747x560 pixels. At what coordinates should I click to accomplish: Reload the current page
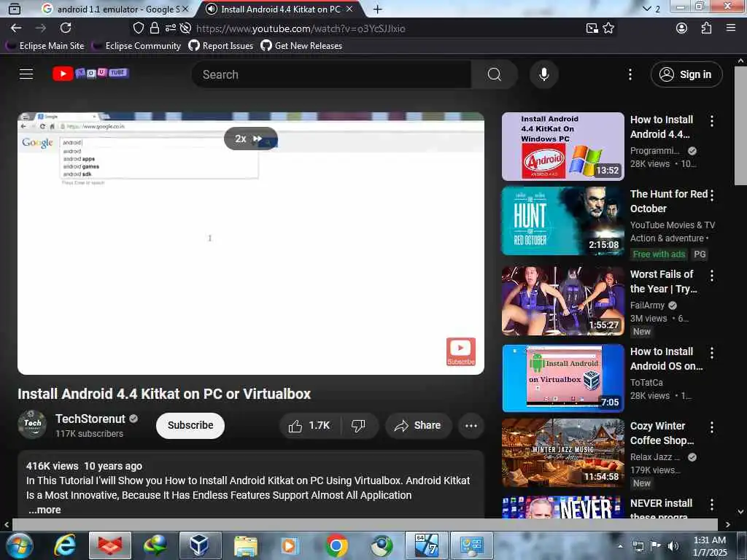point(65,28)
